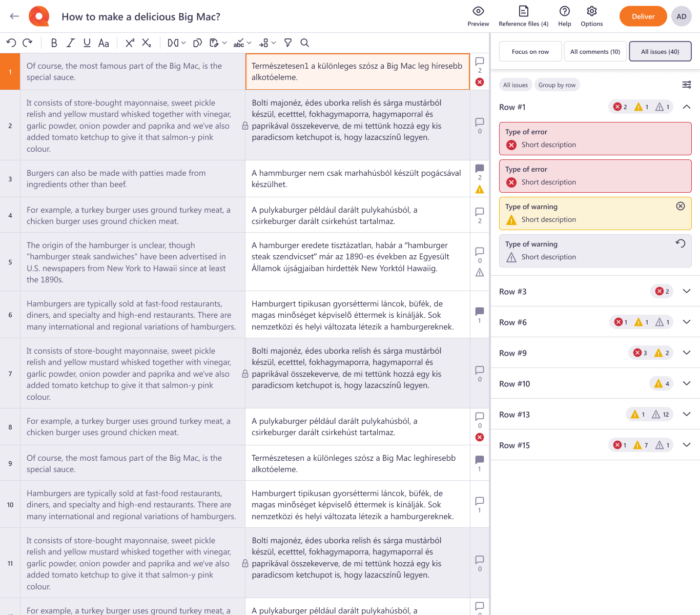Toggle the Group by row filter

point(557,85)
